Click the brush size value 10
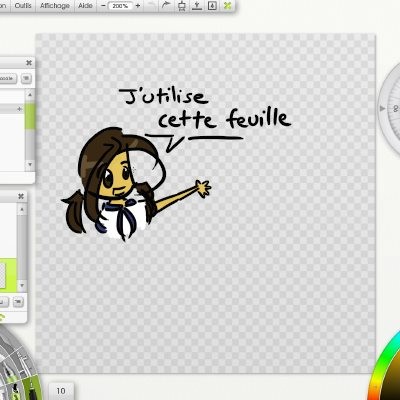The height and width of the screenshot is (400, 400). (x=61, y=391)
